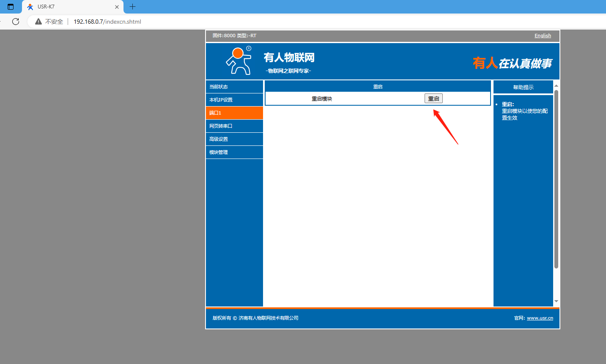Image resolution: width=606 pixels, height=364 pixels.
Task: Select the USR-K7 browser tab
Action: click(x=68, y=7)
